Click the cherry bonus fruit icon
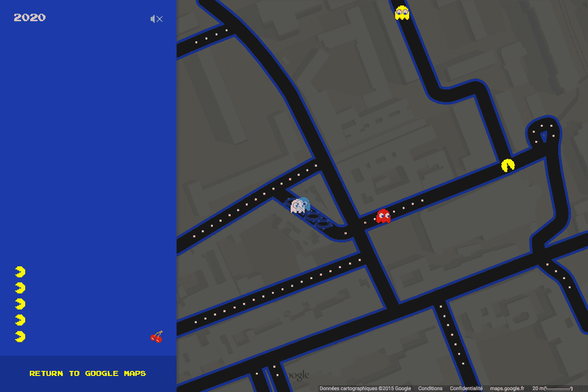The width and height of the screenshot is (588, 392). [156, 337]
